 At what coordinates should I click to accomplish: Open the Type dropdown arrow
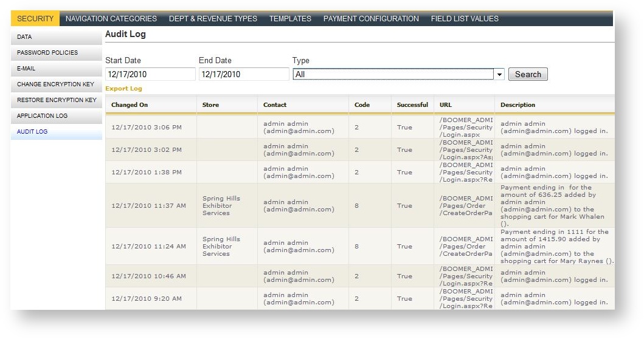coord(499,74)
